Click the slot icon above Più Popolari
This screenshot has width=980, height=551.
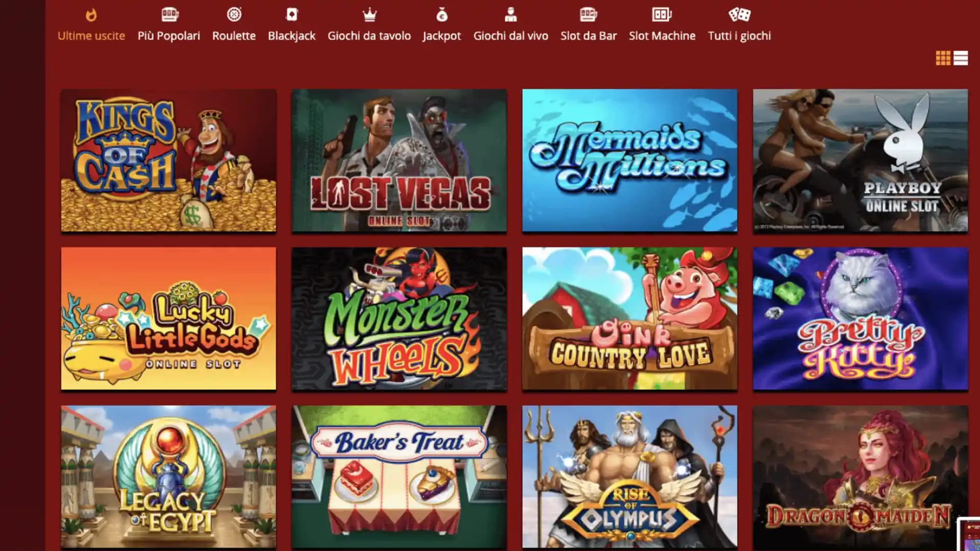tap(169, 15)
